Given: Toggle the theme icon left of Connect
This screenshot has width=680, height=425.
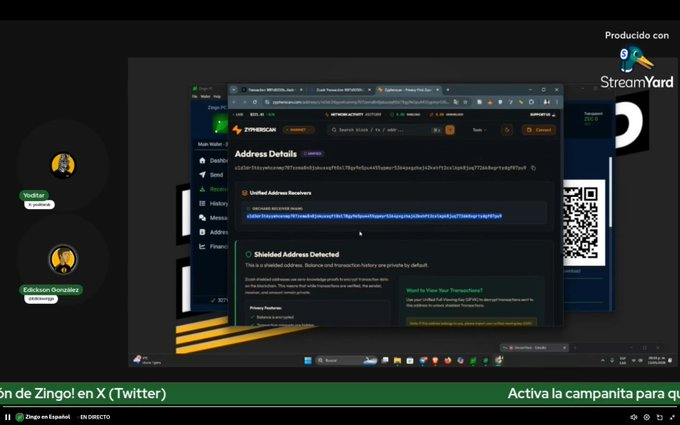Looking at the screenshot, I should 507,130.
